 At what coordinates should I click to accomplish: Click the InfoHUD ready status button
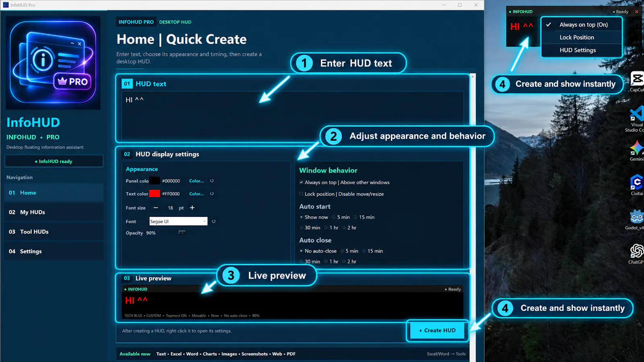[x=54, y=161]
